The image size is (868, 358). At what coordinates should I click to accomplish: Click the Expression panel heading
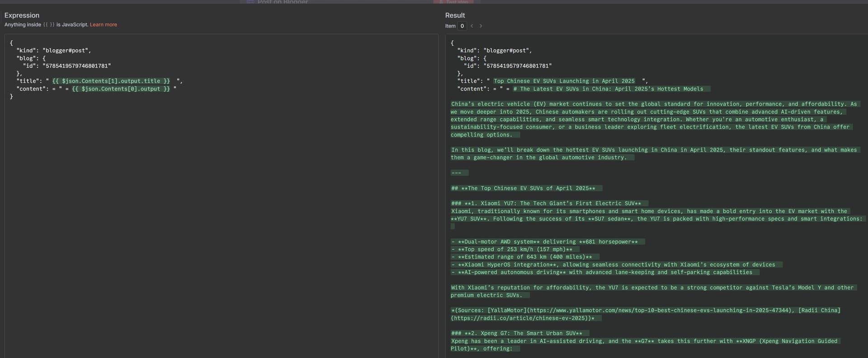click(22, 15)
